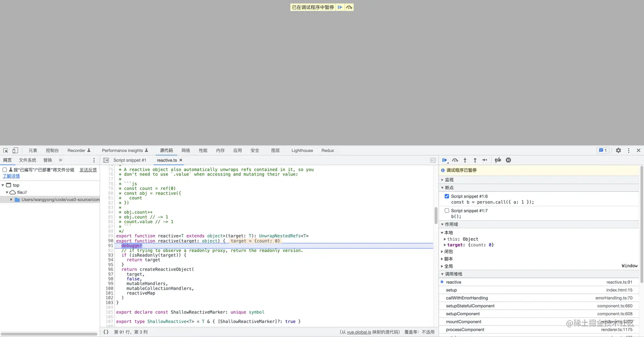The image size is (644, 337).
Task: Open the Recorder panel tab
Action: point(79,150)
